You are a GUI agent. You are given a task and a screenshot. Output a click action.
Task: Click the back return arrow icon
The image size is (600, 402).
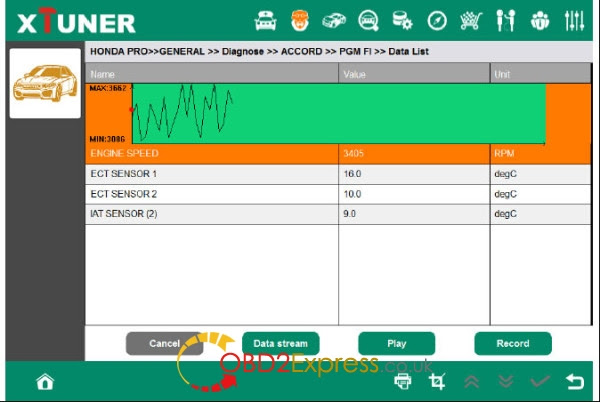574,381
